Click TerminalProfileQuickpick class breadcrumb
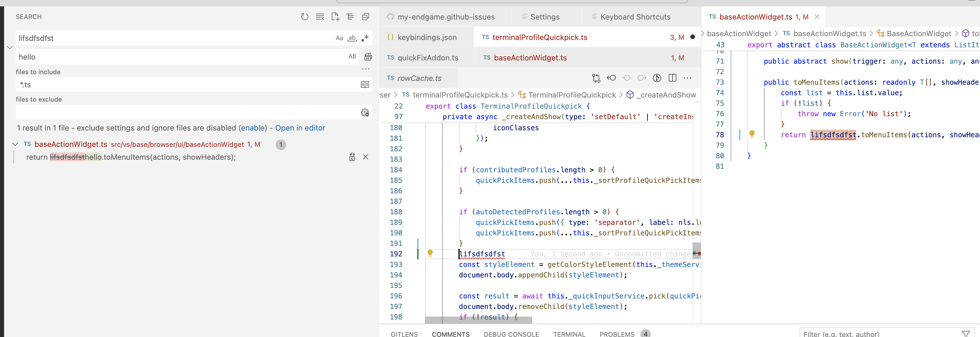 572,95
